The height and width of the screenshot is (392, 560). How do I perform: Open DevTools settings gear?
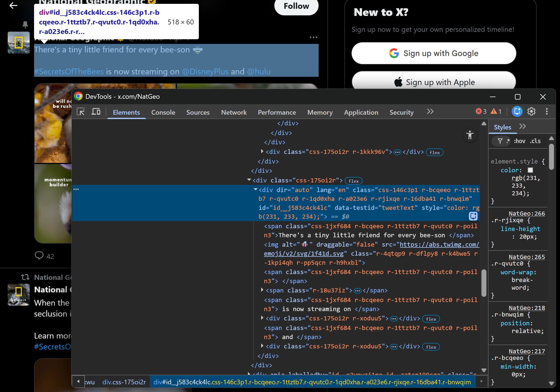point(531,111)
